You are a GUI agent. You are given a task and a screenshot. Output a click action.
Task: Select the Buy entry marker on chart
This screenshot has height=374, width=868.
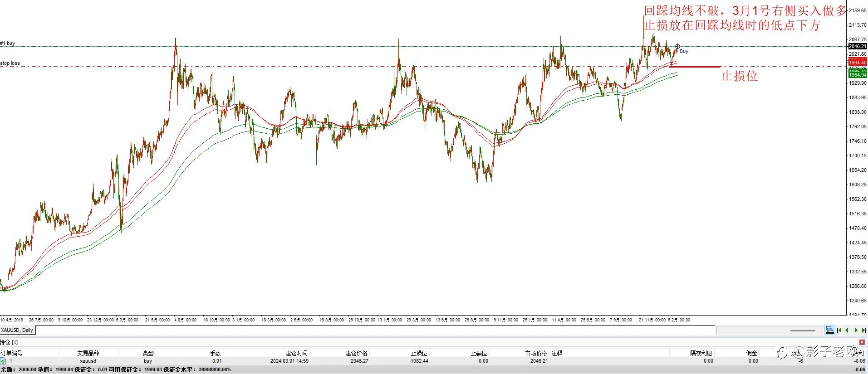[677, 47]
